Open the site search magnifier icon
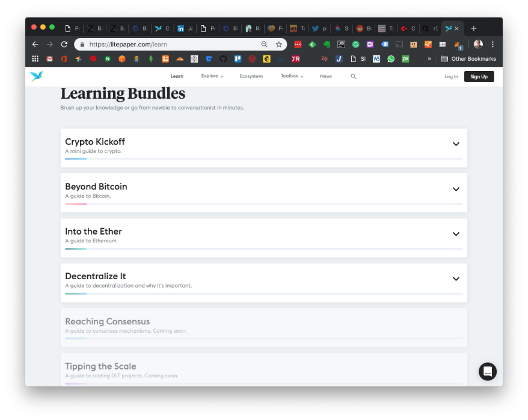The height and width of the screenshot is (420, 528). (x=353, y=76)
